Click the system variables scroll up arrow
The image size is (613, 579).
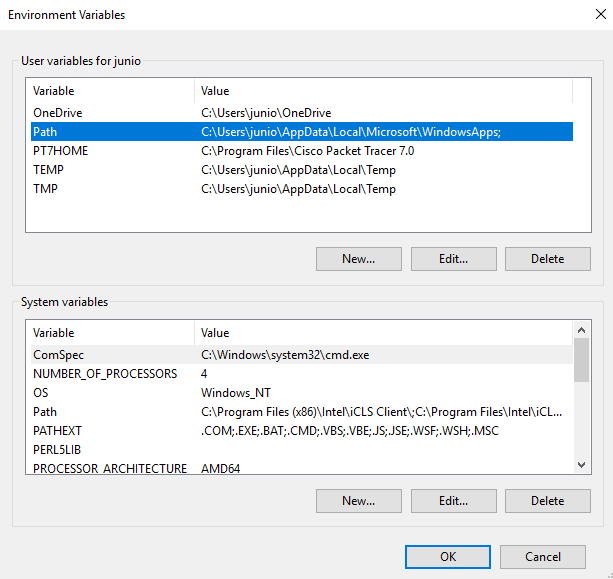coord(581,330)
